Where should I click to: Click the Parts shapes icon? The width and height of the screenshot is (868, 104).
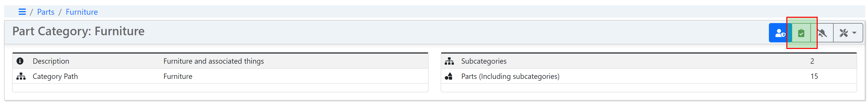(x=449, y=76)
